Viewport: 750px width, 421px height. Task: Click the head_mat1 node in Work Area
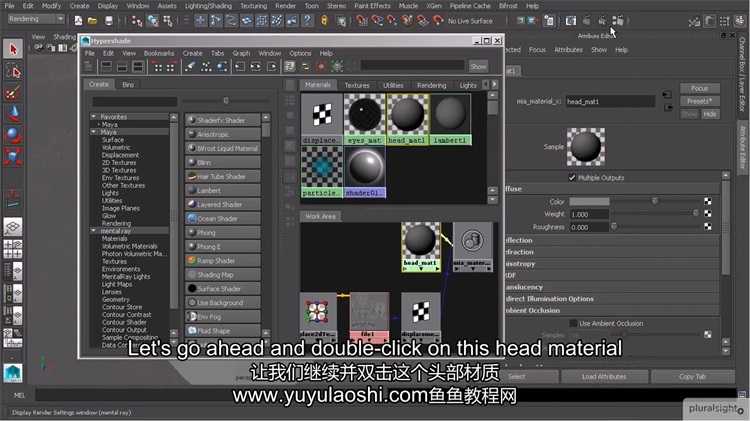[x=420, y=246]
